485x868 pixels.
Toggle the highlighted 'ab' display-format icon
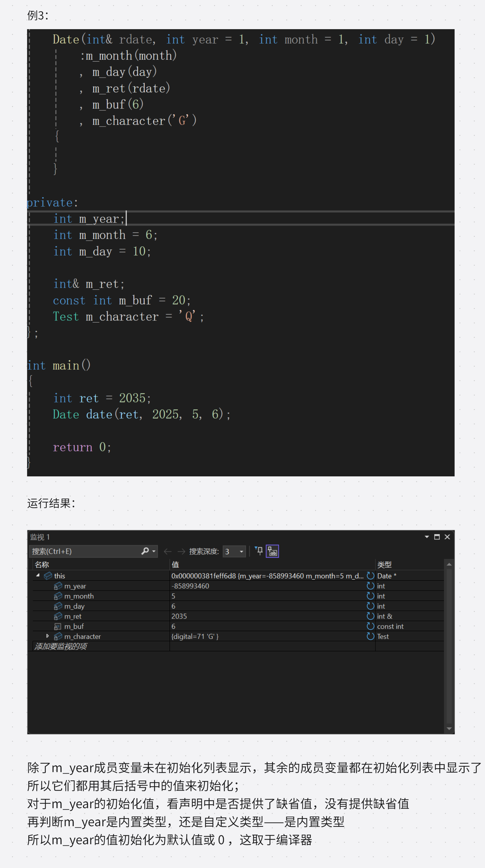coord(272,551)
